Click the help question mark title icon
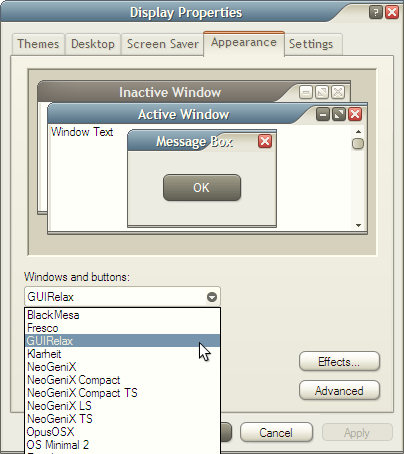This screenshot has height=454, width=404. [x=376, y=13]
